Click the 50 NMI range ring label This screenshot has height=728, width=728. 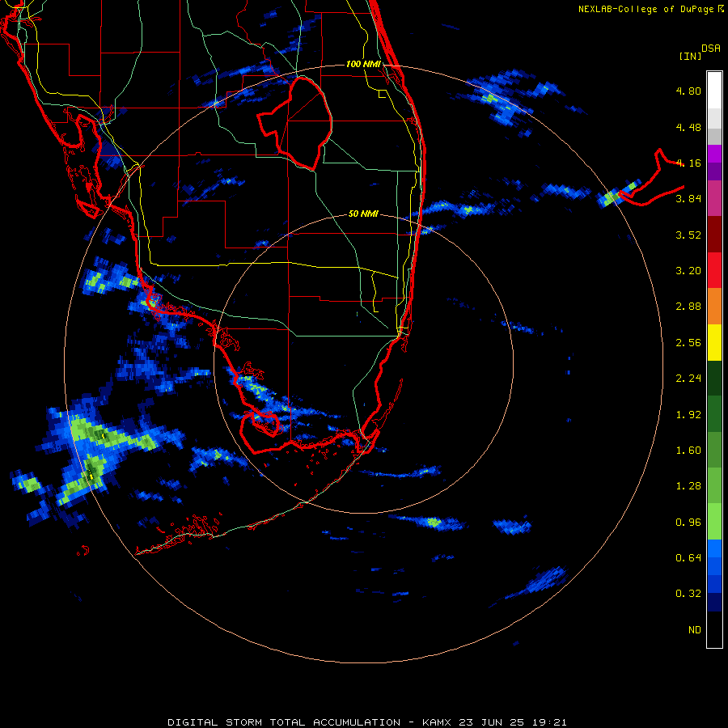click(x=363, y=214)
